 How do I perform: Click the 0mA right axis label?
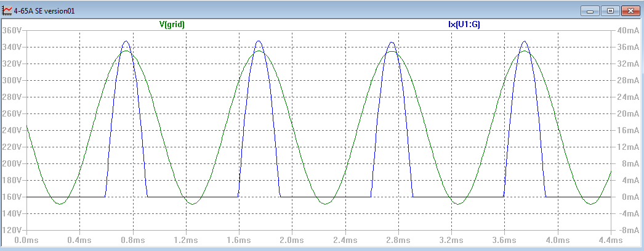click(x=630, y=197)
